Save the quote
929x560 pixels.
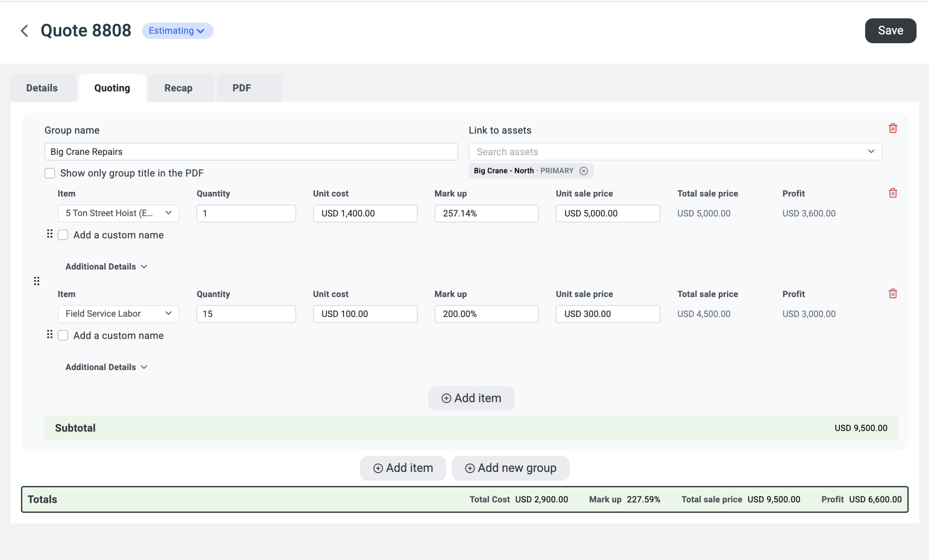pos(890,30)
